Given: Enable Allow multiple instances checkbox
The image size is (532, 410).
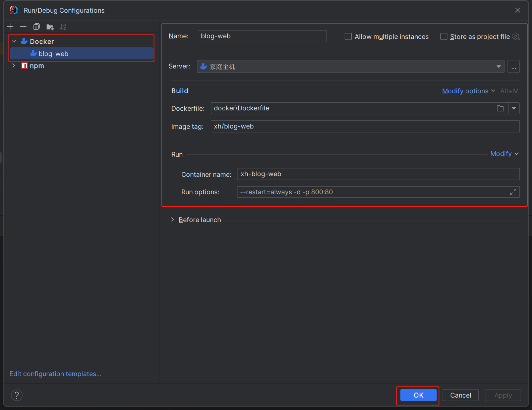Looking at the screenshot, I should coord(348,37).
